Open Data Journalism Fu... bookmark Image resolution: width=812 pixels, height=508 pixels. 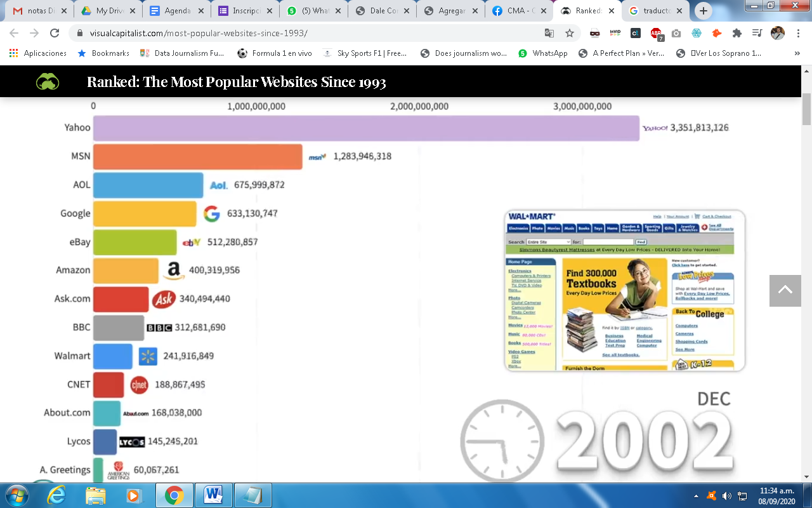tap(182, 53)
